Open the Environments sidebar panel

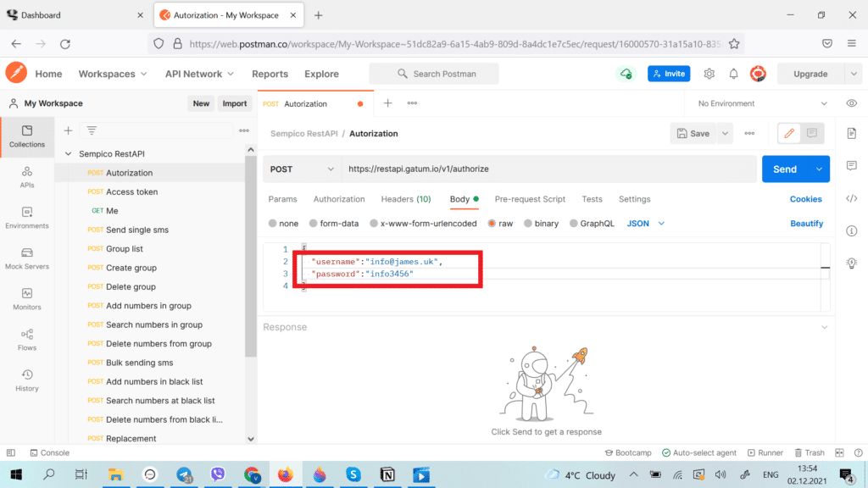click(x=26, y=218)
